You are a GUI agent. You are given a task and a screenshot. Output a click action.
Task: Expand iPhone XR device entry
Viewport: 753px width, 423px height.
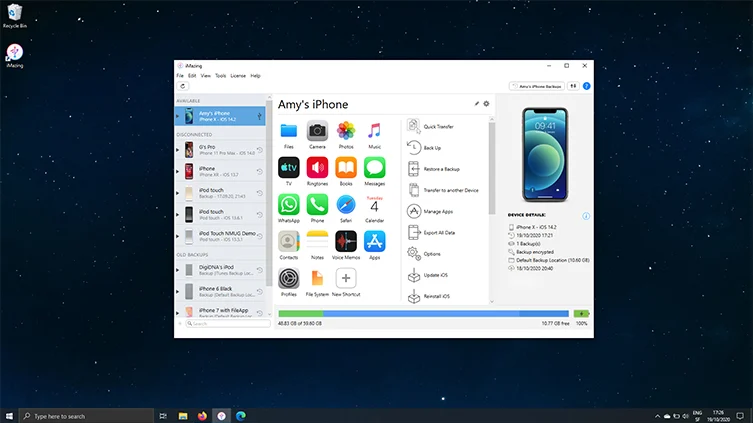coord(178,171)
